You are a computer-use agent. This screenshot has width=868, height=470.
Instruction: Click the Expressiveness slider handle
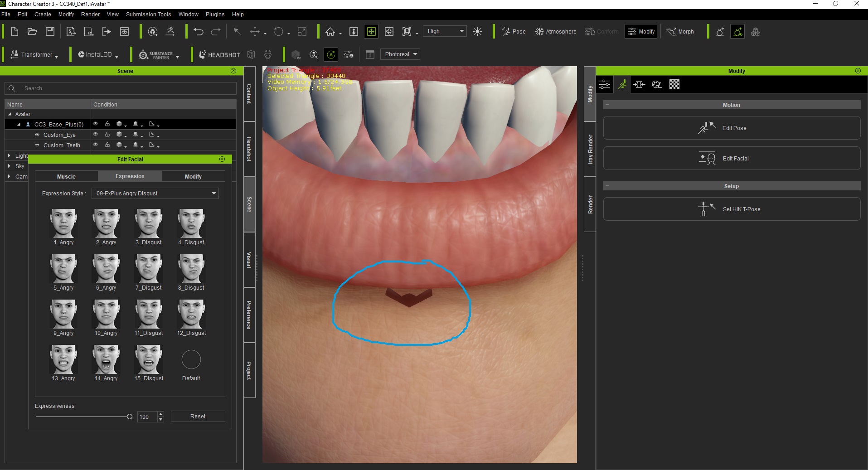click(129, 417)
